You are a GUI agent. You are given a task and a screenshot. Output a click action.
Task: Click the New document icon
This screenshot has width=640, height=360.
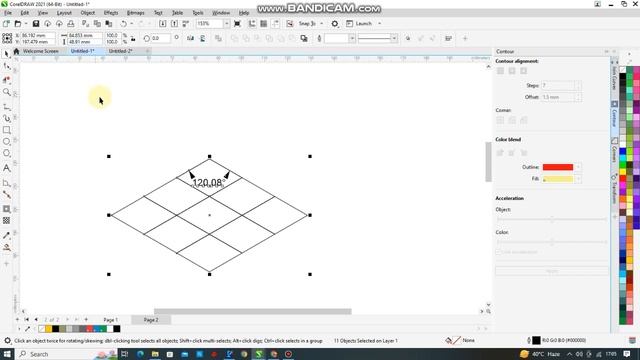6,24
